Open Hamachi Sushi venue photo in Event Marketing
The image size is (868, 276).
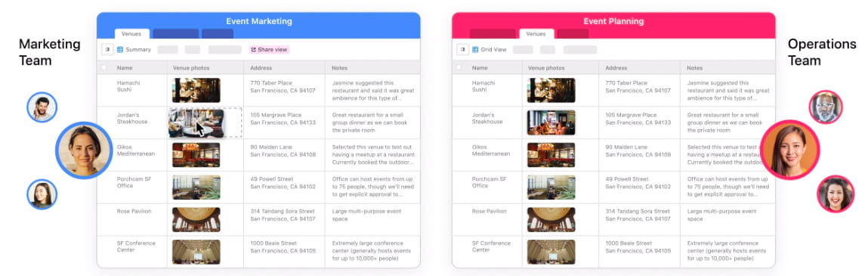point(196,90)
